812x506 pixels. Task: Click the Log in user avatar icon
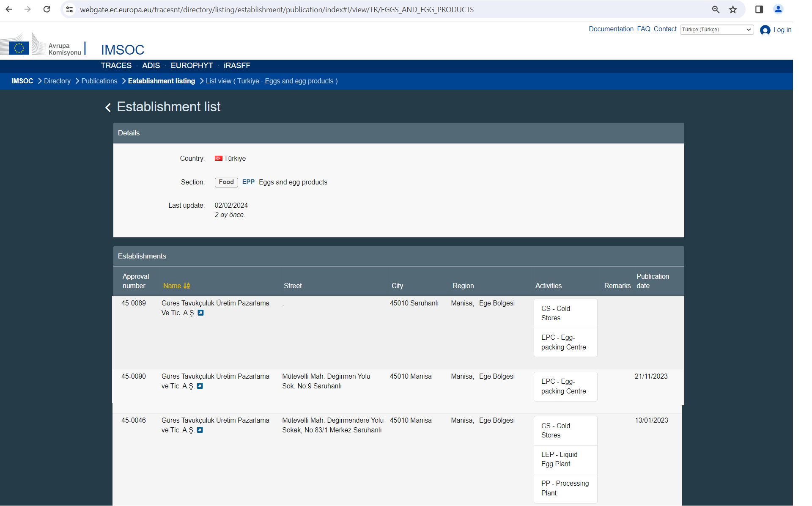[x=765, y=30]
